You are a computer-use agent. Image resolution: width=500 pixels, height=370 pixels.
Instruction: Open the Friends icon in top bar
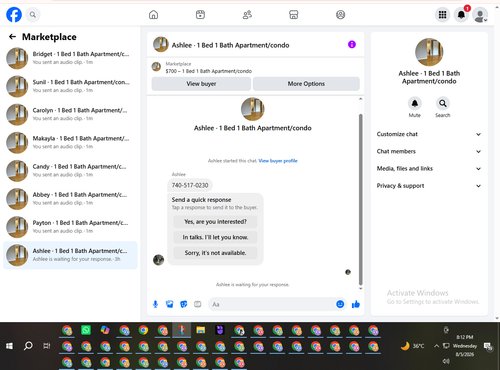247,15
